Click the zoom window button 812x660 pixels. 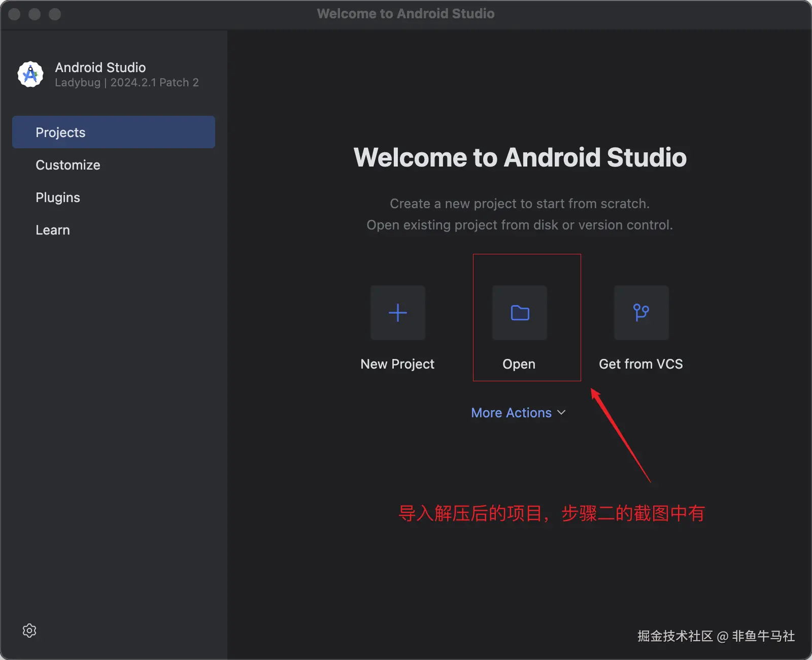pos(55,14)
